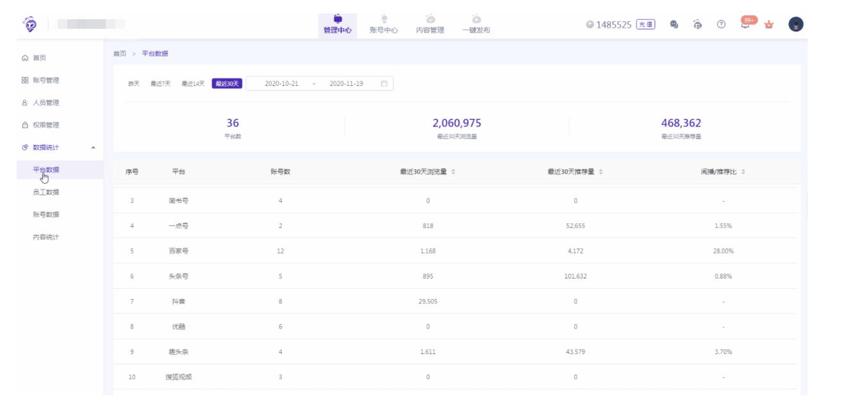Click the 账号数 column header
868x406 pixels.
point(280,172)
